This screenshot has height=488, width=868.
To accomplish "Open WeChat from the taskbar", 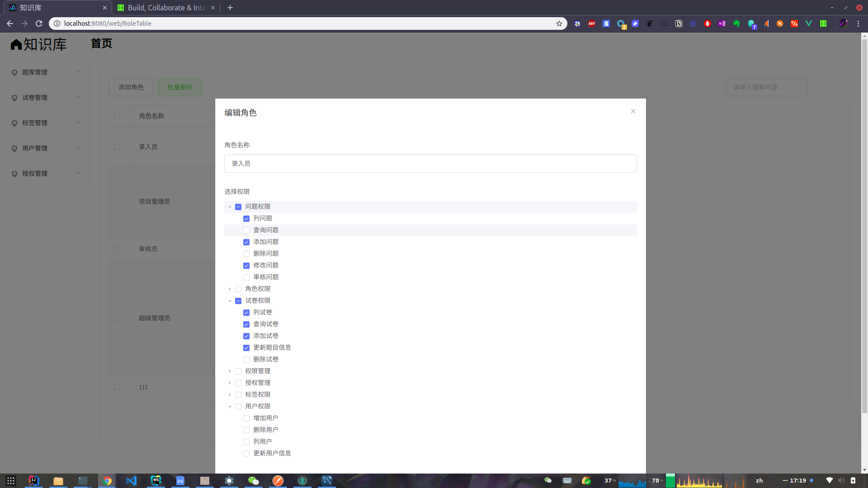I will tap(254, 481).
